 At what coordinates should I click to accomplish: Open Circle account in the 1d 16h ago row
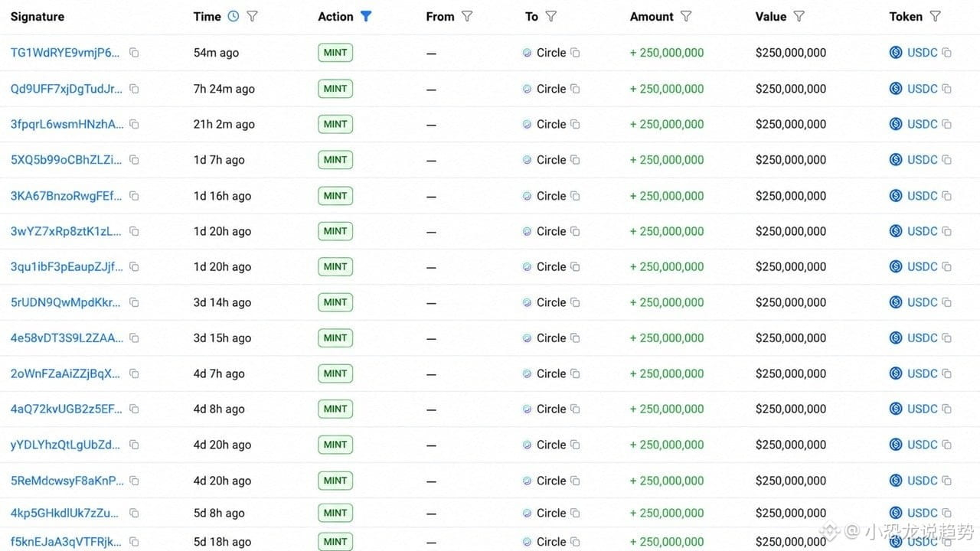(x=551, y=196)
